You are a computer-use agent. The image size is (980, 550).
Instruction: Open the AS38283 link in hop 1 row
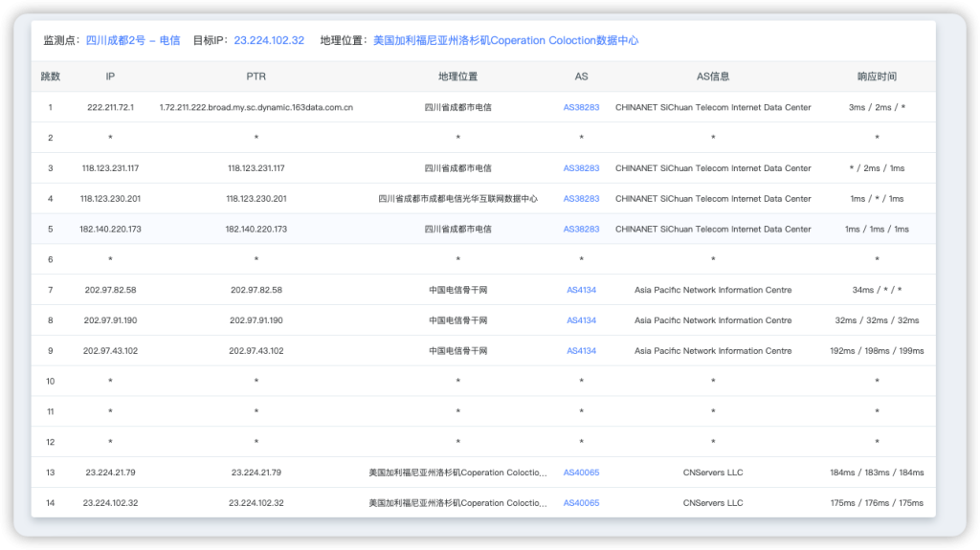[581, 108]
